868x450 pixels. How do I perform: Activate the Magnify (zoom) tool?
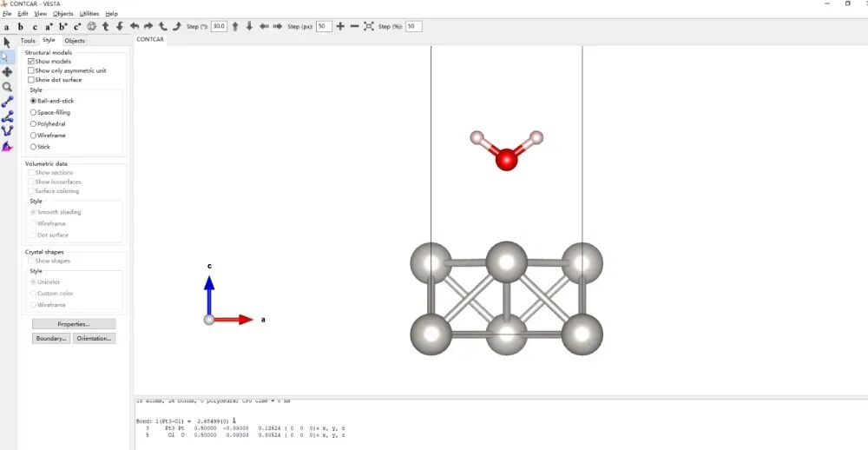[x=8, y=87]
